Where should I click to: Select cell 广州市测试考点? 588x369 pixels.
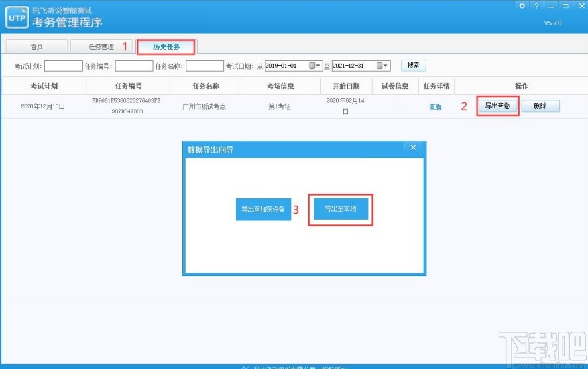204,106
